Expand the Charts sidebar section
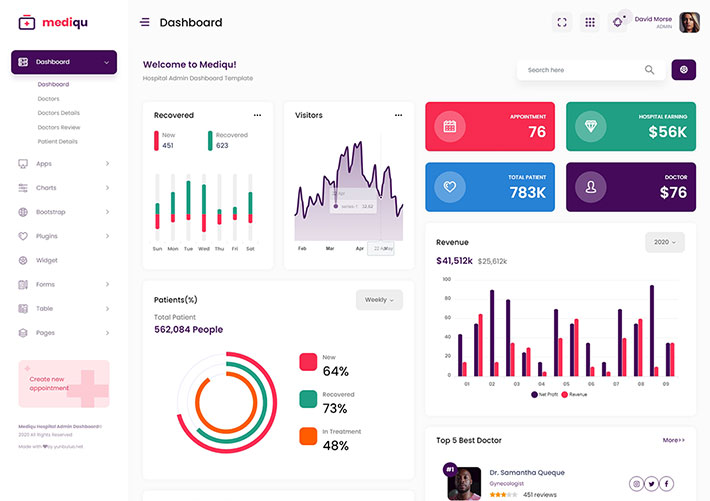This screenshot has height=501, width=710. [x=64, y=188]
